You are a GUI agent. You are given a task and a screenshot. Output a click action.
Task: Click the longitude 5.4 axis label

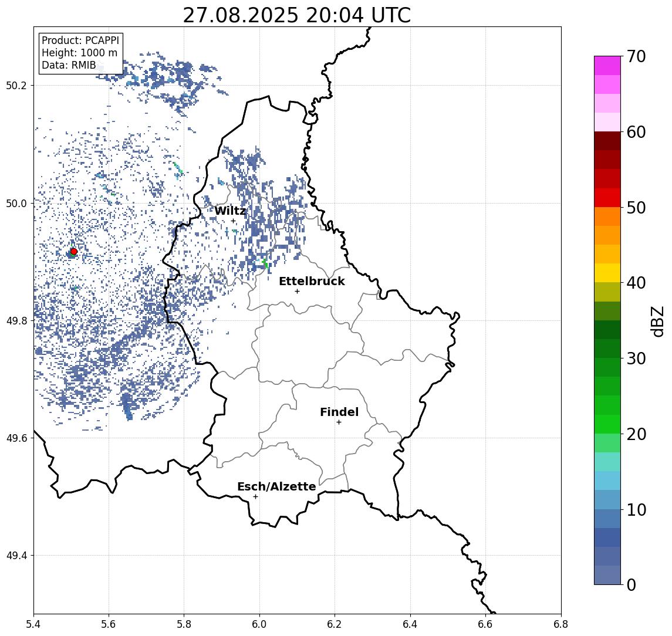pos(33,624)
